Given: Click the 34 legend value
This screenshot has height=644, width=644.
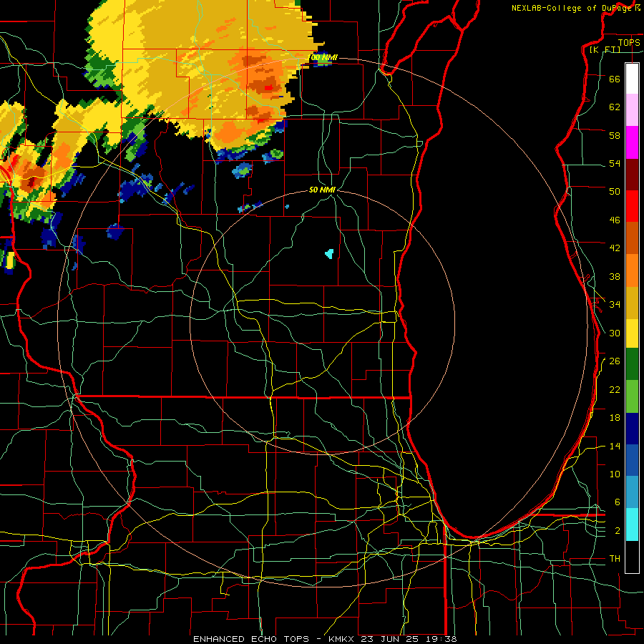Looking at the screenshot, I should click(615, 304).
